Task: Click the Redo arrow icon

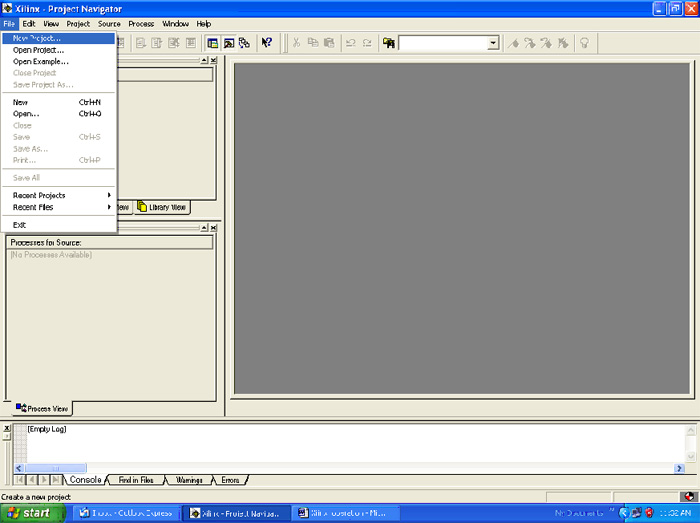Action: point(367,43)
